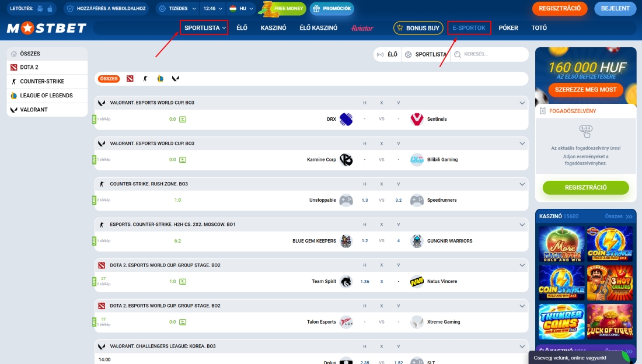Click the empty bet slip icon
The image size is (642, 364).
pos(585,131)
